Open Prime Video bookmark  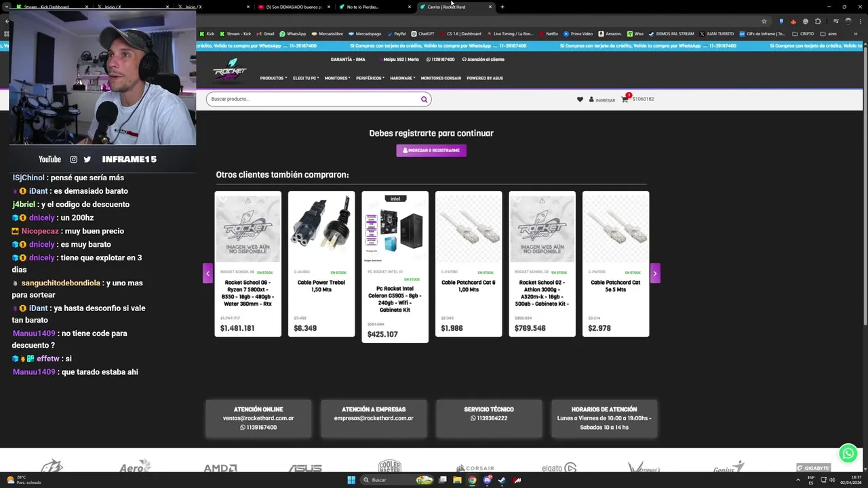(578, 33)
